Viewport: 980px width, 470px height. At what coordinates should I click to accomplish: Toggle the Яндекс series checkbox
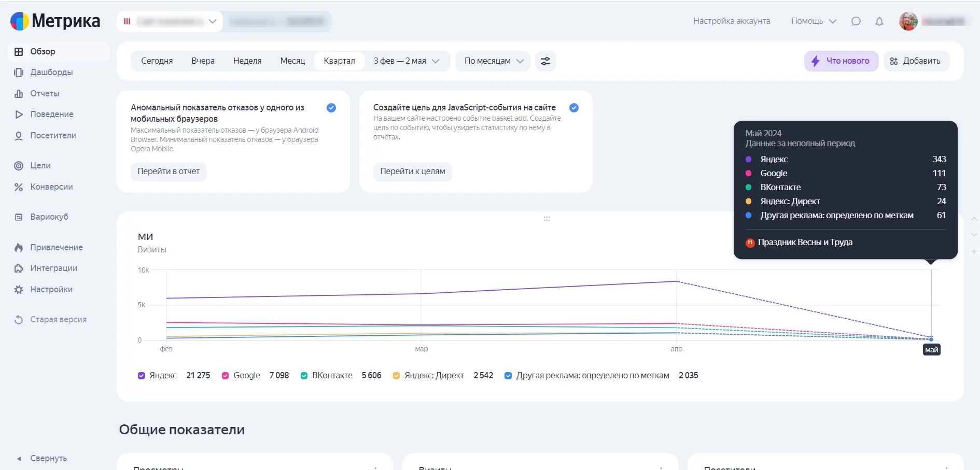[142, 376]
